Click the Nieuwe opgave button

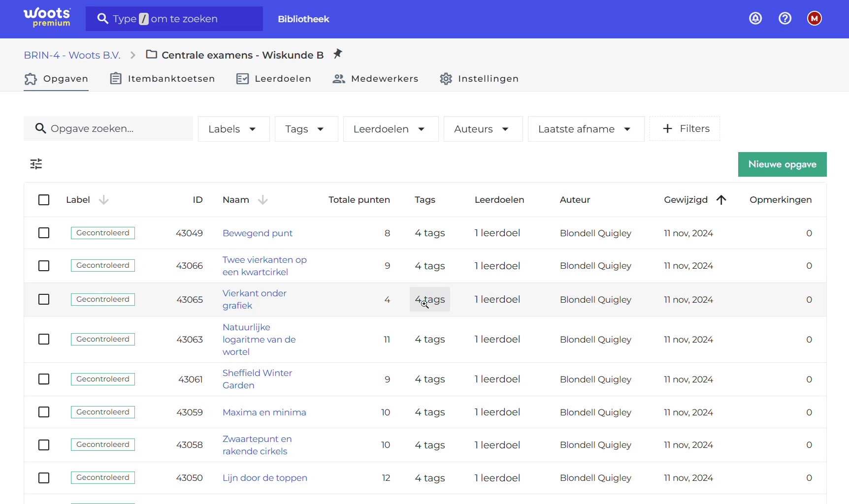click(x=782, y=164)
